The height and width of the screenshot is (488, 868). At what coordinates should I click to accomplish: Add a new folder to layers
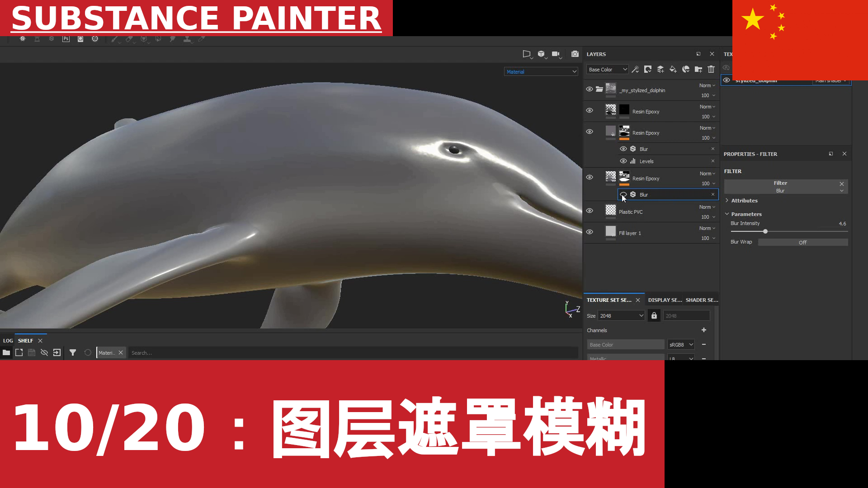[698, 69]
